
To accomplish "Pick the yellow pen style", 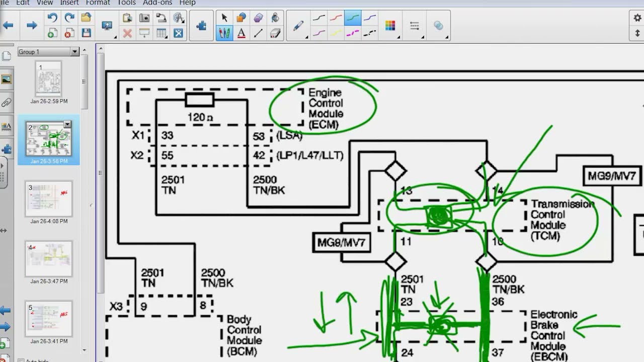I will [x=336, y=33].
